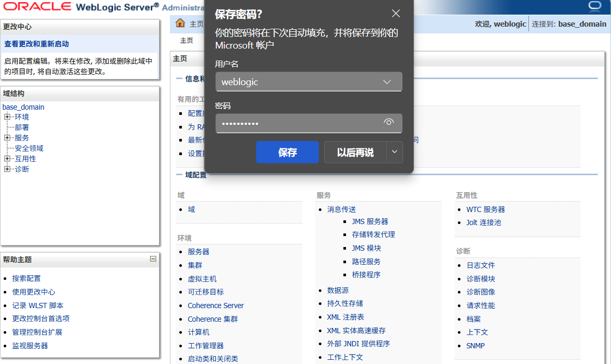The height and width of the screenshot is (364, 611).
Task: Open the 工作管理器 link
Action: coord(206,346)
